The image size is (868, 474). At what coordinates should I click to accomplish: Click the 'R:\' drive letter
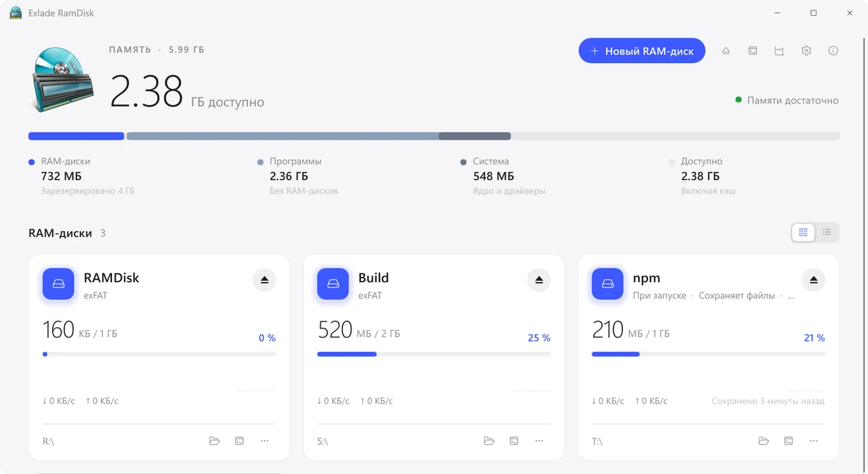click(x=48, y=441)
